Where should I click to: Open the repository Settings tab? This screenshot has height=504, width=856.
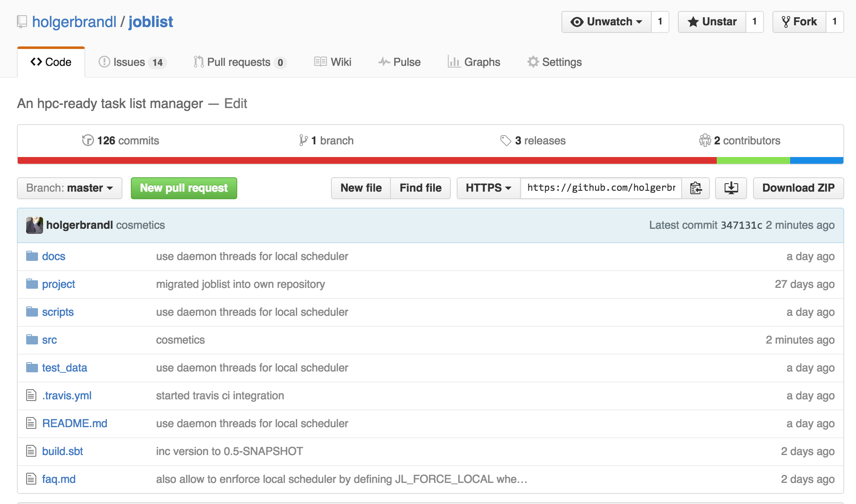click(x=554, y=62)
